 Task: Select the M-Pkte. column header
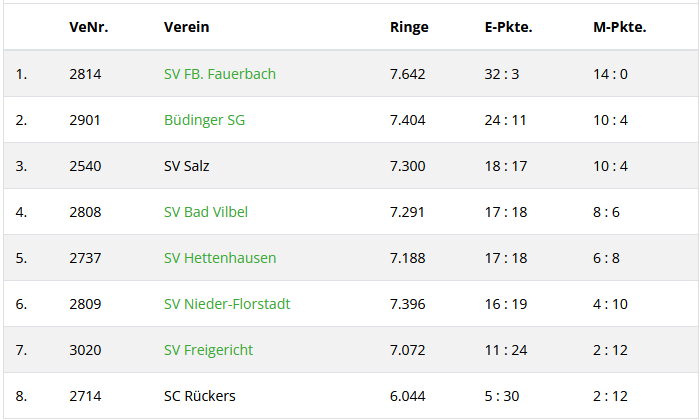[x=619, y=27]
